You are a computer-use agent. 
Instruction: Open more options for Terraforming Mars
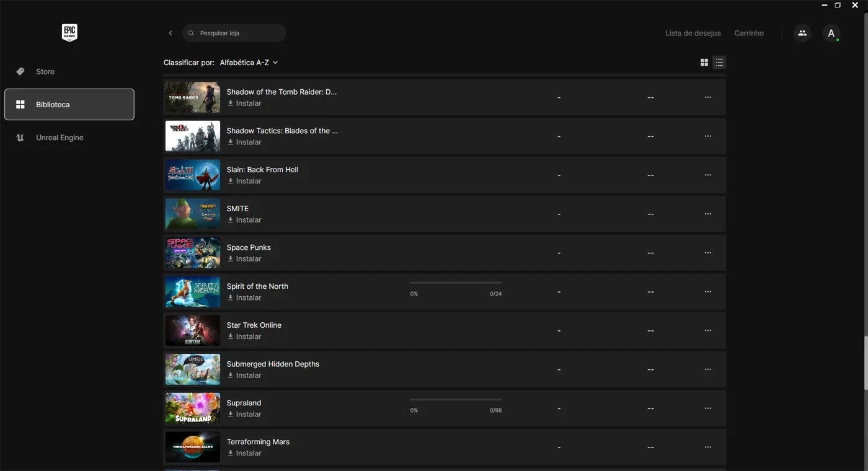point(708,447)
